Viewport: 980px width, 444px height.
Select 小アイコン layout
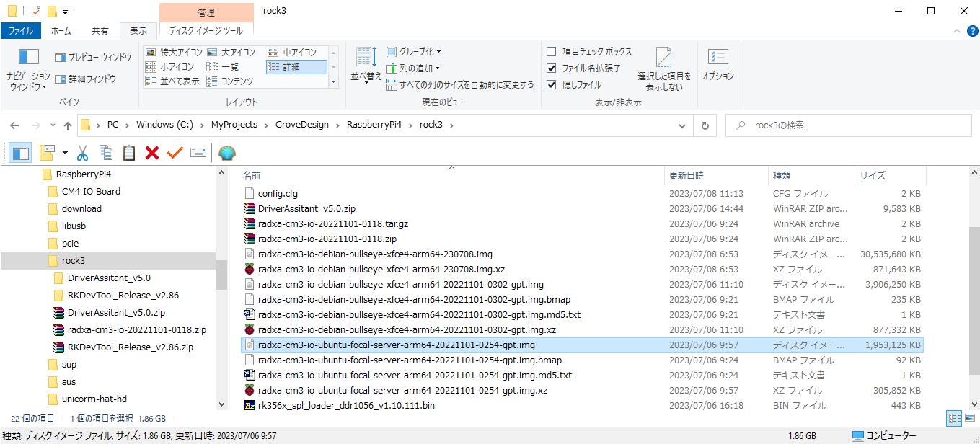pos(170,67)
